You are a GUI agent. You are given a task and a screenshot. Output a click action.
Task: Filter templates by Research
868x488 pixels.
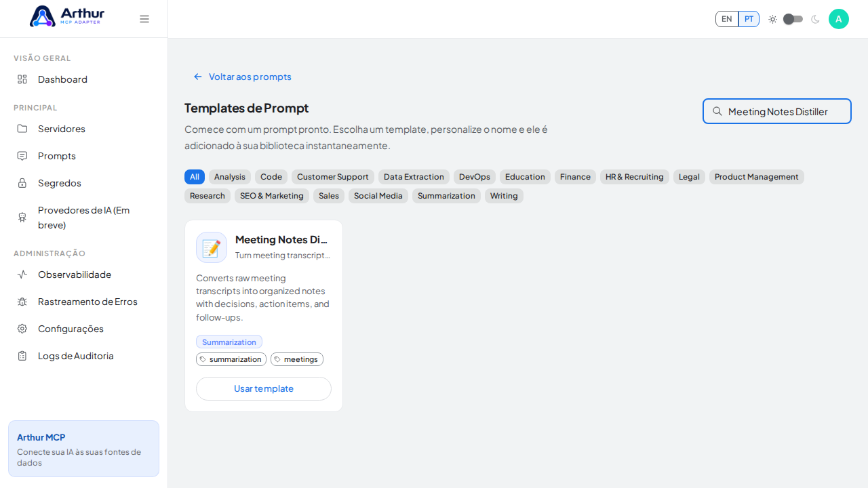click(208, 196)
